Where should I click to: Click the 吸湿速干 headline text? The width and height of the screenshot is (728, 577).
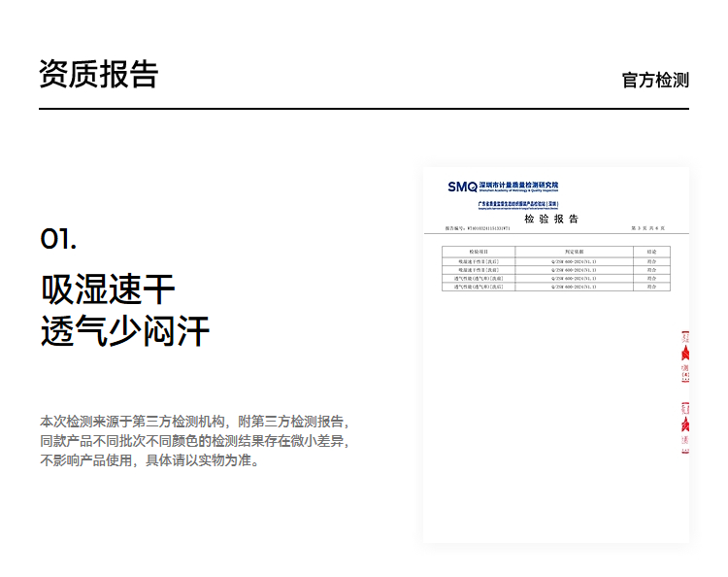click(108, 288)
